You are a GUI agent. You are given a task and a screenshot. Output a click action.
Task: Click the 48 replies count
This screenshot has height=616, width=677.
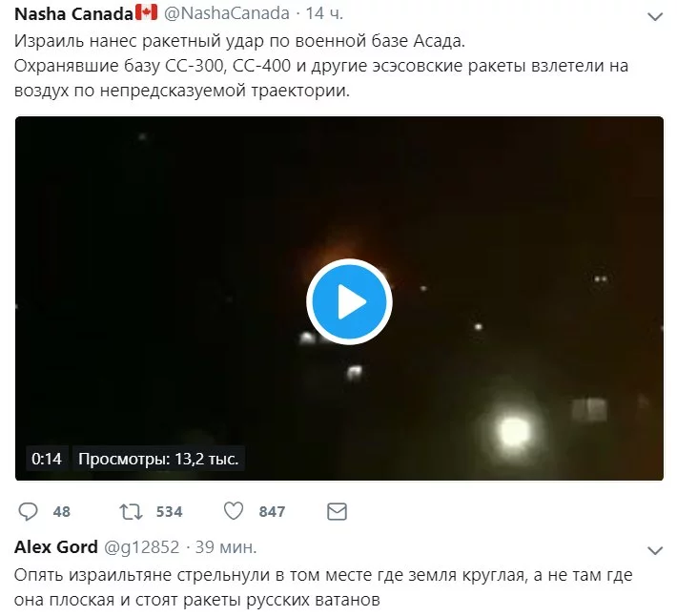[x=61, y=512]
